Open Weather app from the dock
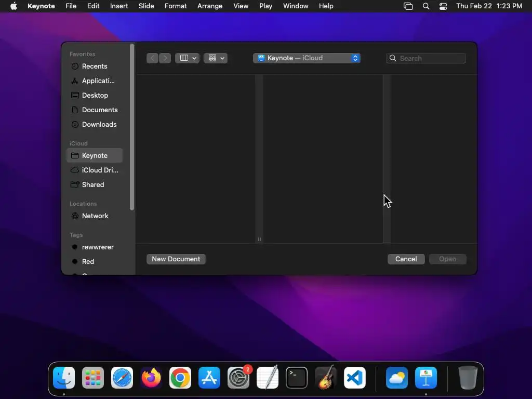Screen dimensions: 532x399 [x=397, y=378]
